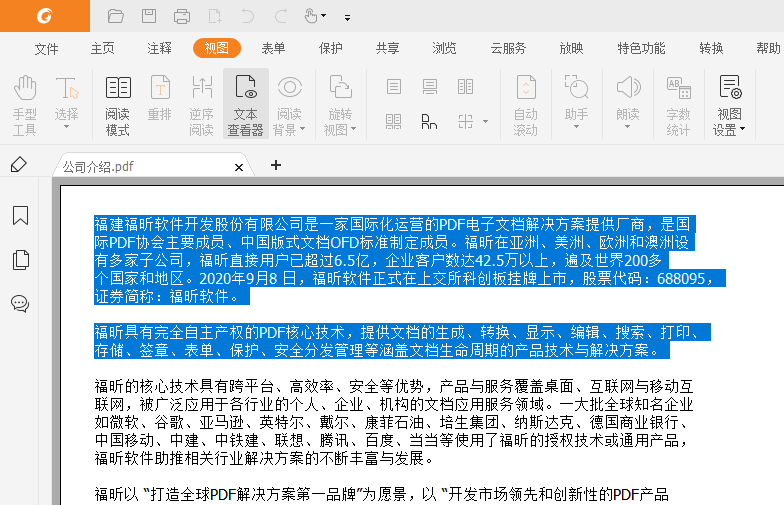The width and height of the screenshot is (784, 505).
Task: Open the touch mode hand dropdown
Action: click(x=315, y=16)
